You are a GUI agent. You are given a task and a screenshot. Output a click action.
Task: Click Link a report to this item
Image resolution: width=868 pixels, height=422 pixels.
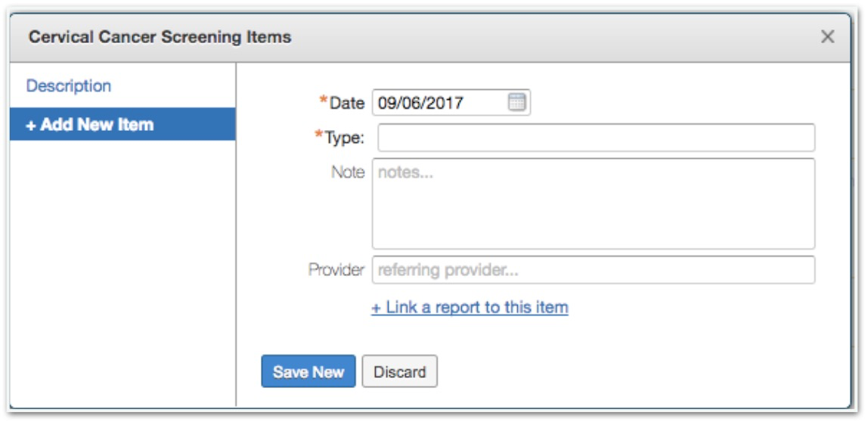pos(470,308)
